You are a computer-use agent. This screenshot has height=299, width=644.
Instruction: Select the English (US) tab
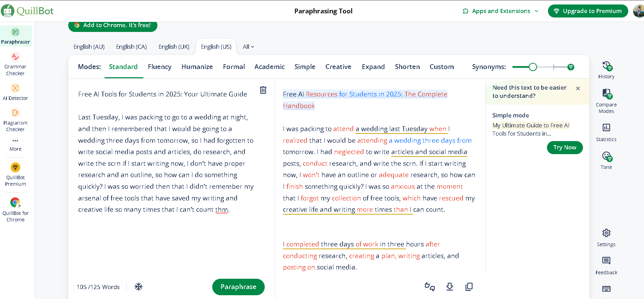pos(216,47)
